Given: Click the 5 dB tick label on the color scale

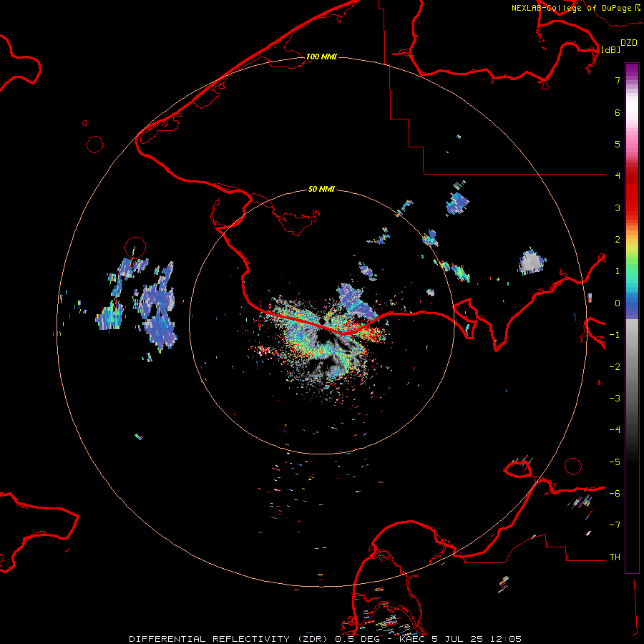Looking at the screenshot, I should (618, 144).
